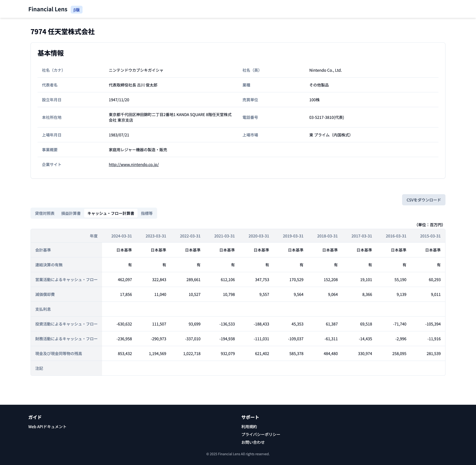Switch to the 貸借対照表 tab

point(45,213)
